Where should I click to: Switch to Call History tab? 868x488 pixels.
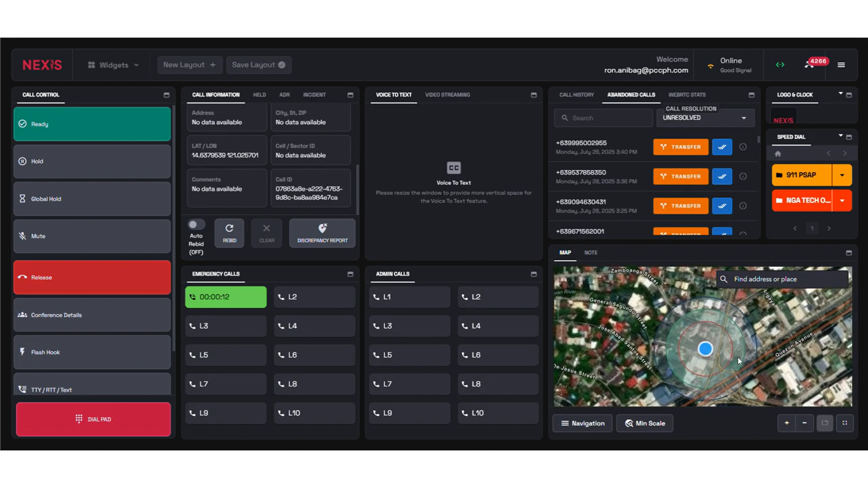(x=576, y=95)
